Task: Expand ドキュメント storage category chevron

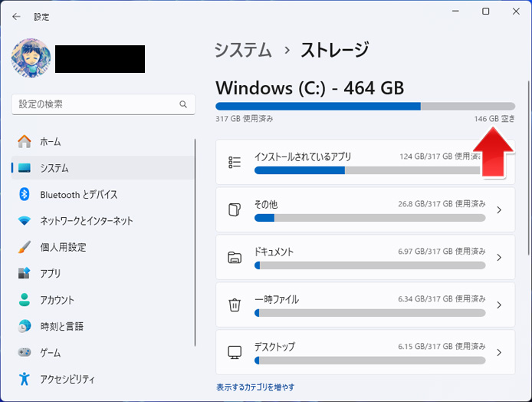Action: coord(499,257)
